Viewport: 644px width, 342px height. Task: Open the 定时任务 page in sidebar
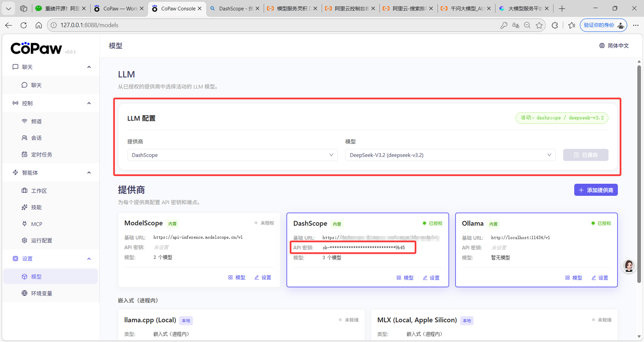[x=50, y=154]
